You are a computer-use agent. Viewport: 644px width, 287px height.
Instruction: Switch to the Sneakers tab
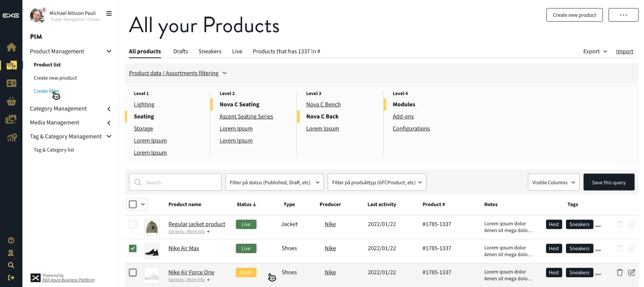click(x=210, y=51)
